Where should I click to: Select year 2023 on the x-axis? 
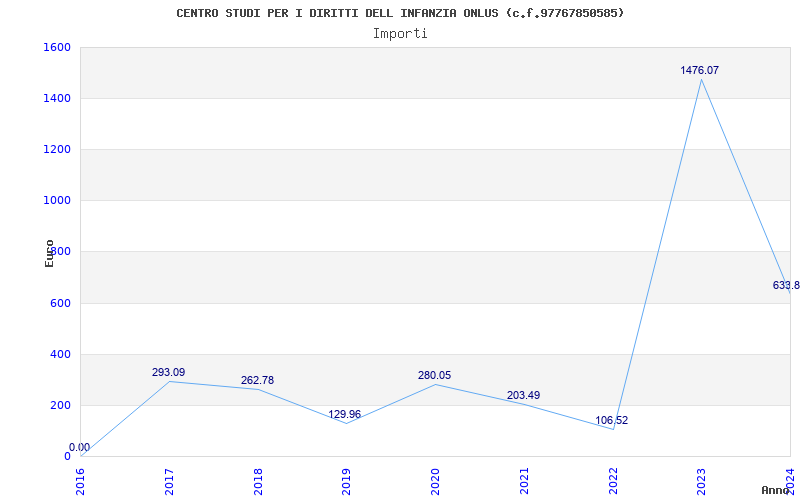tap(700, 480)
